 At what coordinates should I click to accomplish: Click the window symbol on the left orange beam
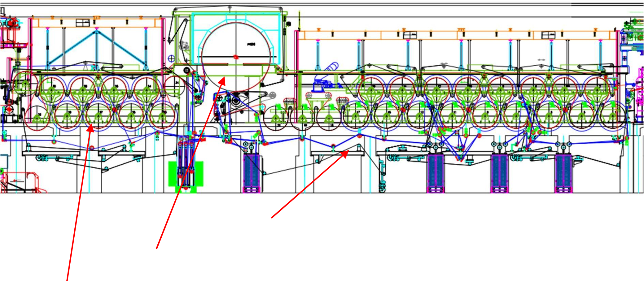pyautogui.click(x=83, y=23)
